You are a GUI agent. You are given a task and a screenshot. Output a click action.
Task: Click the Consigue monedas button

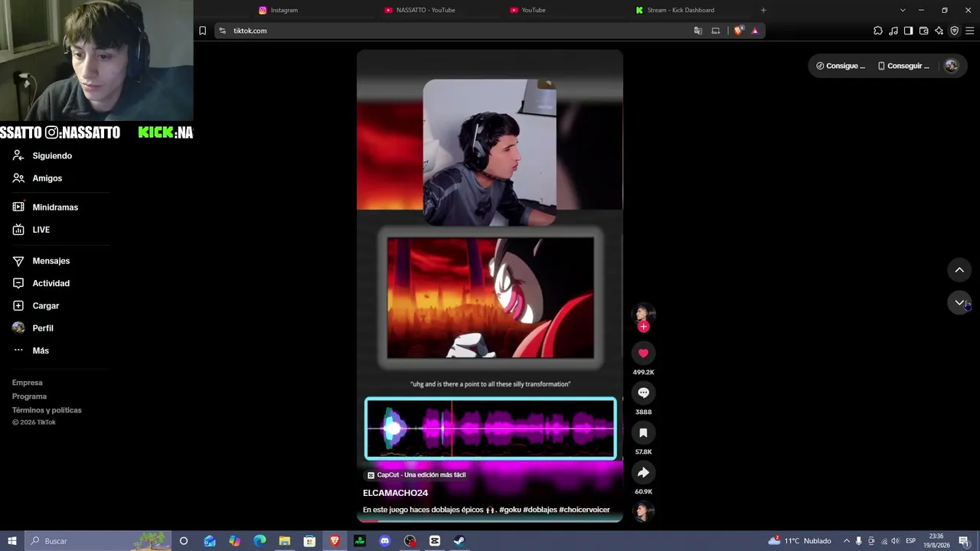[841, 66]
